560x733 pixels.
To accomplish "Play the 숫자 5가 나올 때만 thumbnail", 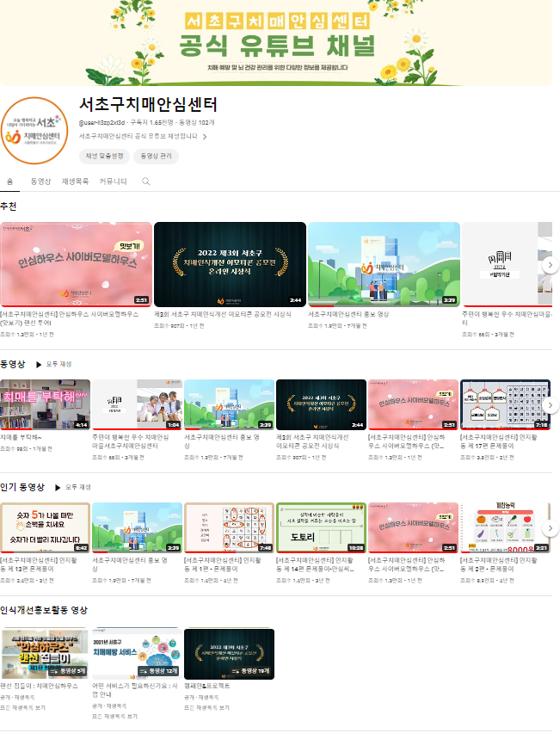I will pos(45,527).
